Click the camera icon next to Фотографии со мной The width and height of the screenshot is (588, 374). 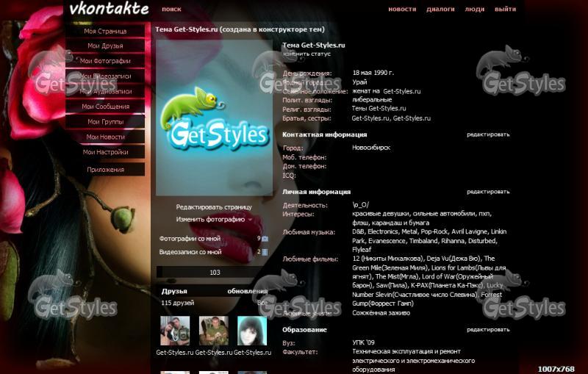point(265,239)
